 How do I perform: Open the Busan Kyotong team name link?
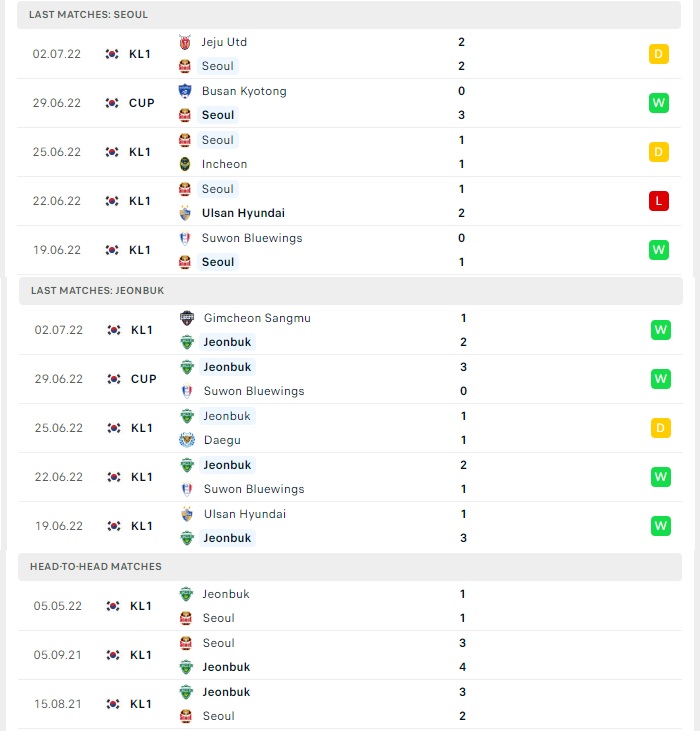pos(244,91)
